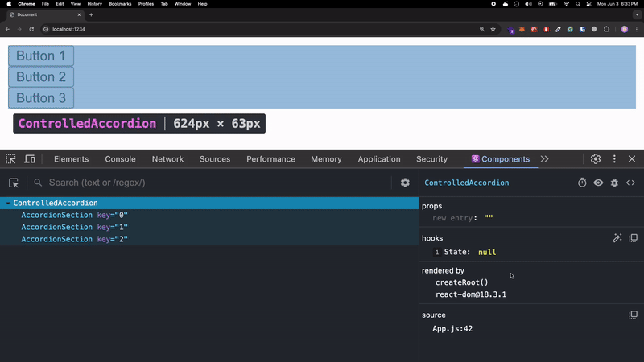This screenshot has width=644, height=362.
Task: Log component data with the bug icon
Action: coord(614,183)
